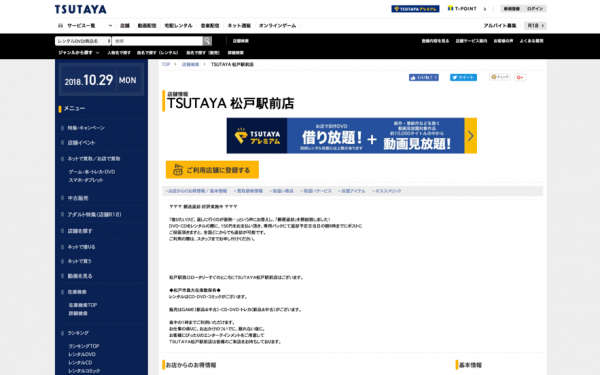Open オンラインゲーム in the top navigation
This screenshot has width=600, height=375.
tap(277, 26)
